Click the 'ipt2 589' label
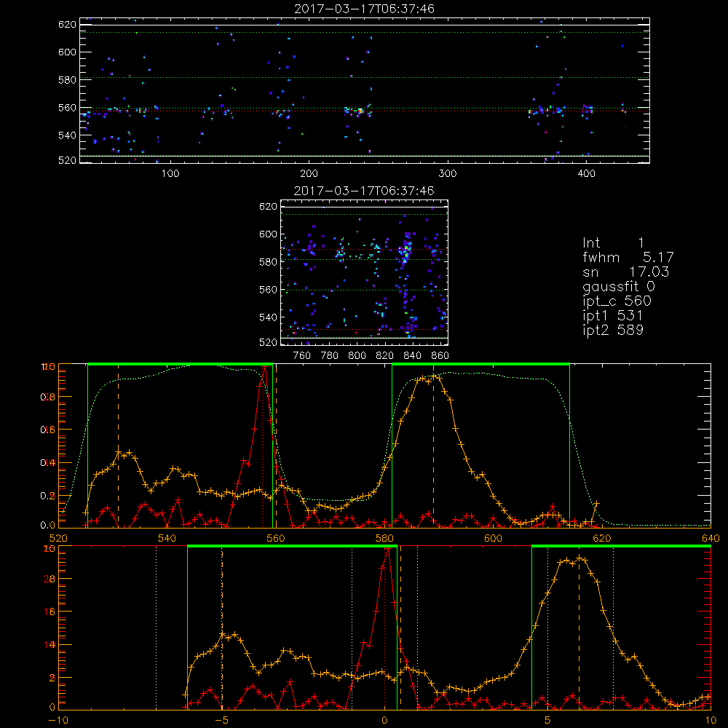Image resolution: width=728 pixels, height=728 pixels. (x=613, y=330)
